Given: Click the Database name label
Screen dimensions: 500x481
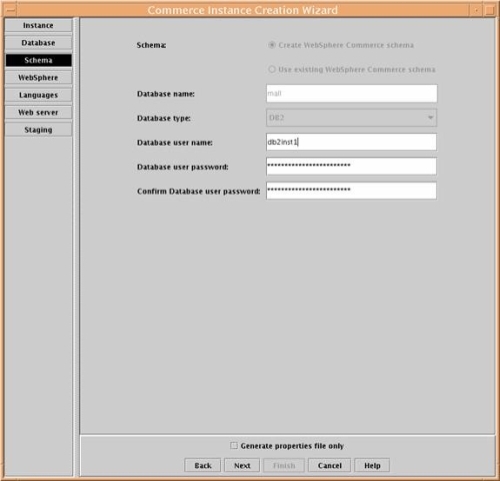Looking at the screenshot, I should tap(166, 94).
